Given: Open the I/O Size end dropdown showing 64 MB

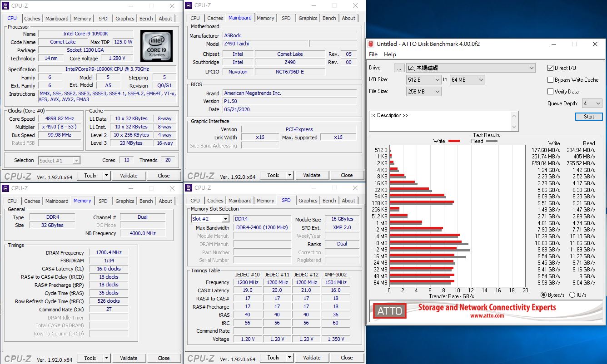Looking at the screenshot, I should click(467, 80).
